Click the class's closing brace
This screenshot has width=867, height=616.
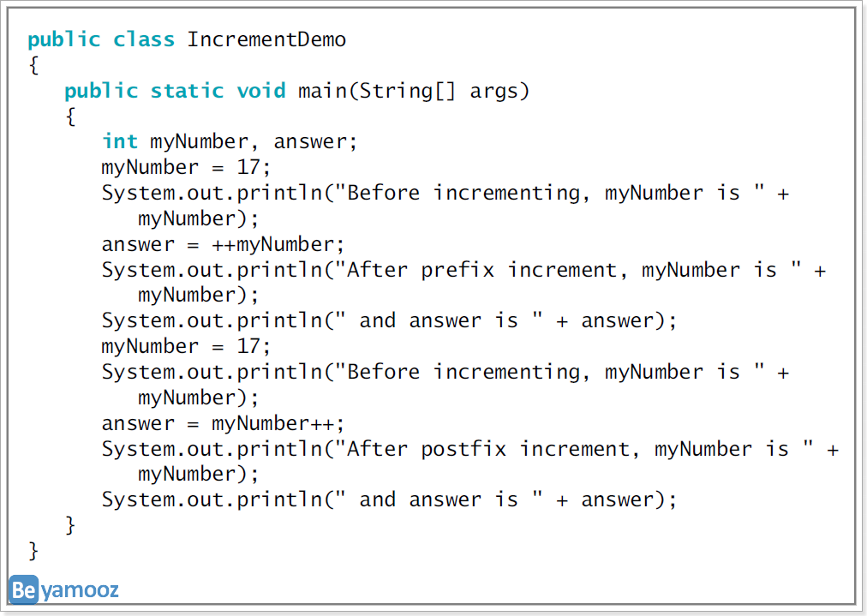(33, 551)
